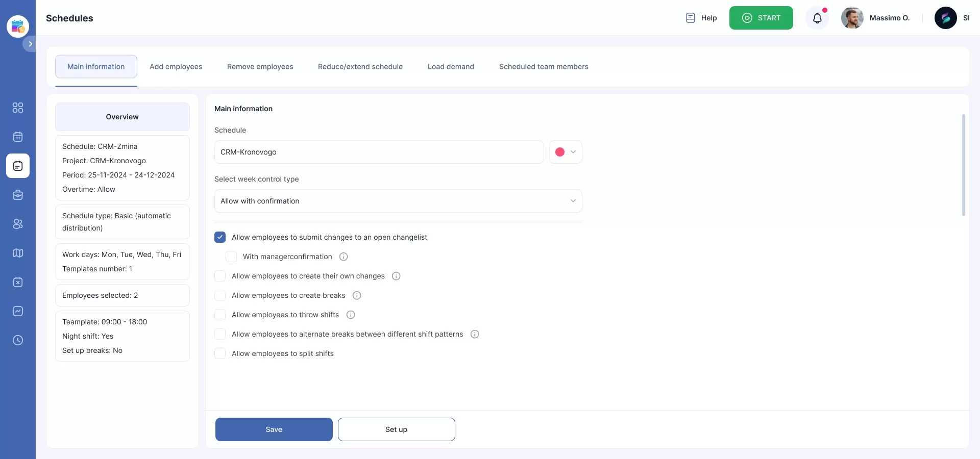
Task: Check 'Allow employees to split shifts'
Action: coord(220,353)
